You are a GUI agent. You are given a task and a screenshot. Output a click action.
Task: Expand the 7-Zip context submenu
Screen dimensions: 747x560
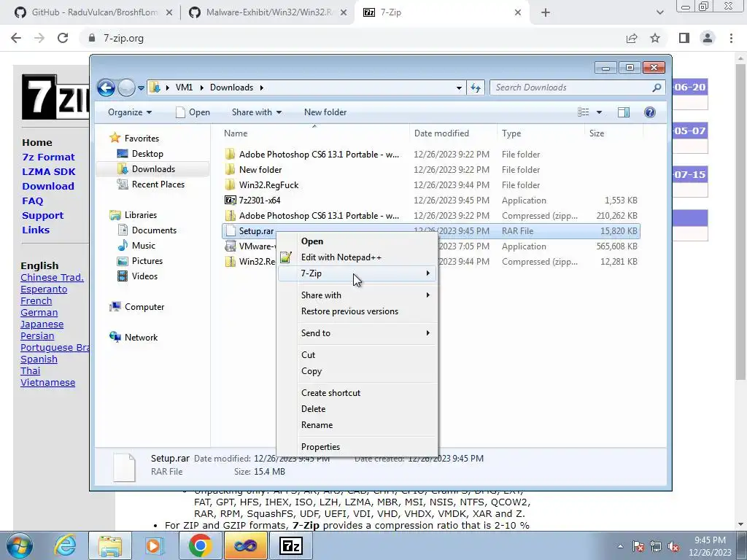pos(357,273)
